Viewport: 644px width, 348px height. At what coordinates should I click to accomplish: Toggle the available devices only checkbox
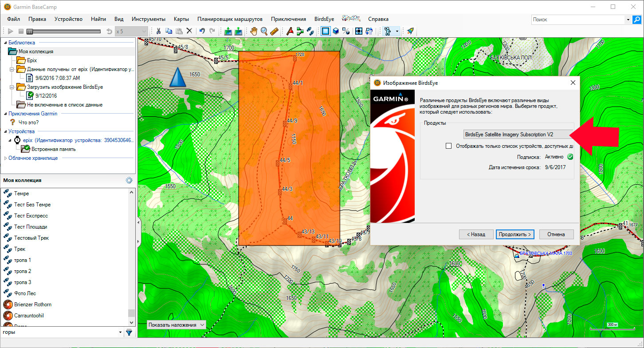tap(449, 146)
